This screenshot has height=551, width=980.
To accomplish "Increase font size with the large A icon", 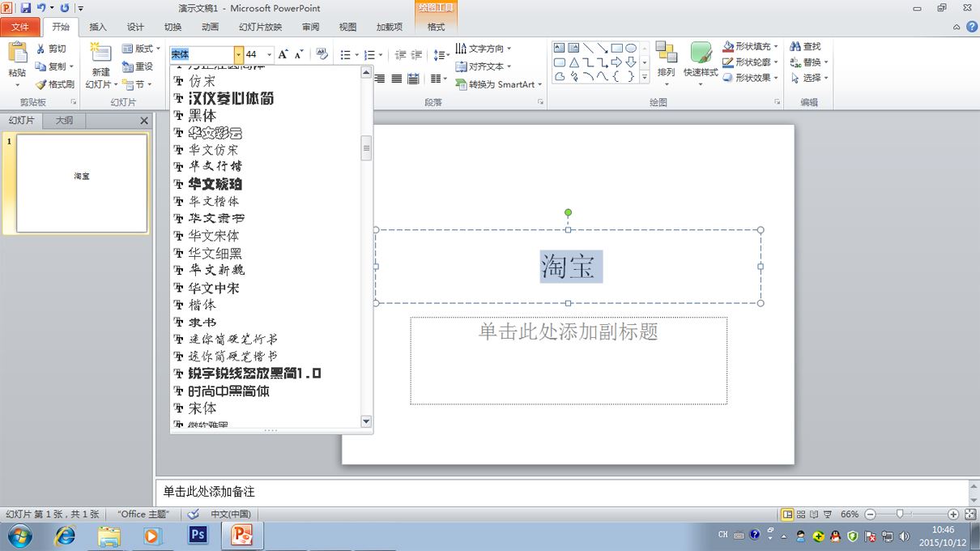I will (x=283, y=54).
